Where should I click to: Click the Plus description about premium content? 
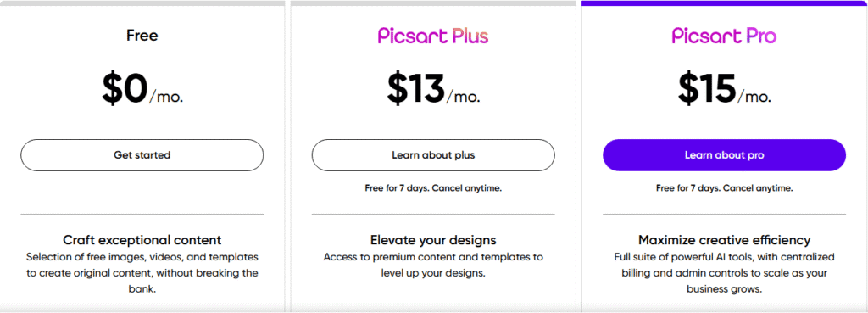(433, 265)
